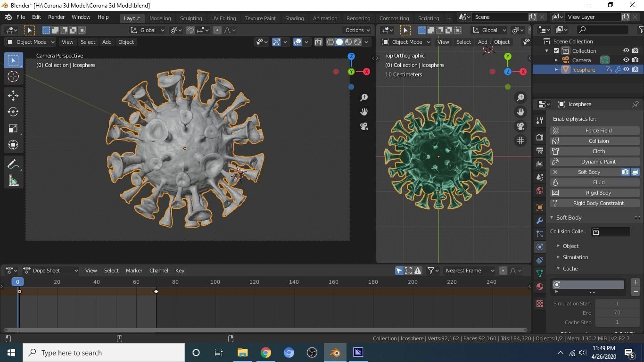This screenshot has height=362, width=644.
Task: Toggle orthographic grid icon in right viewport
Action: coord(520,140)
